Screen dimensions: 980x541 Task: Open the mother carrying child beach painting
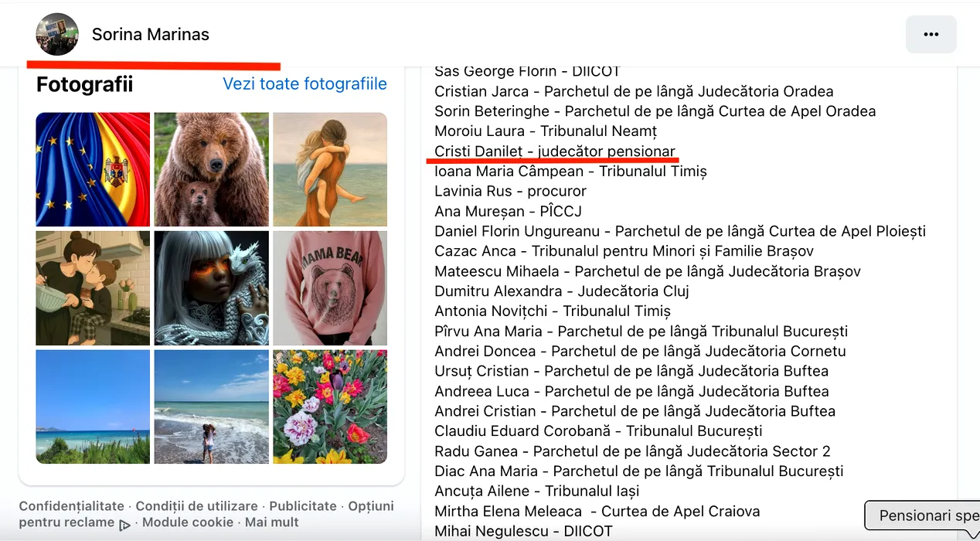[x=330, y=169]
